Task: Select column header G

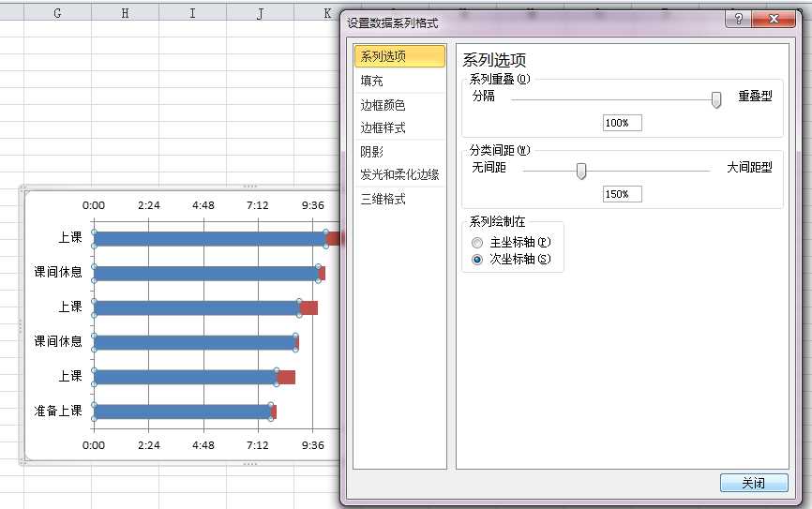Action: [57, 13]
